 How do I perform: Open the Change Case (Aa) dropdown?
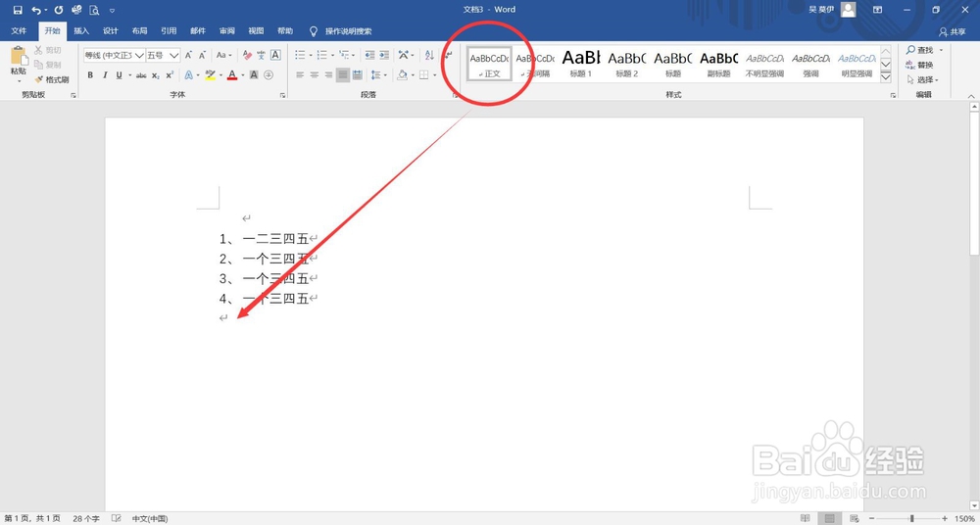pos(223,55)
